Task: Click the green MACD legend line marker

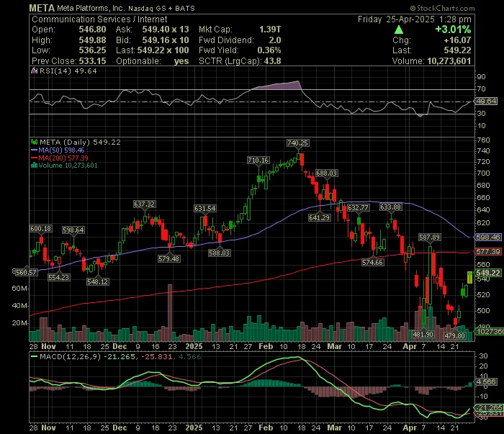Action: click(34, 356)
